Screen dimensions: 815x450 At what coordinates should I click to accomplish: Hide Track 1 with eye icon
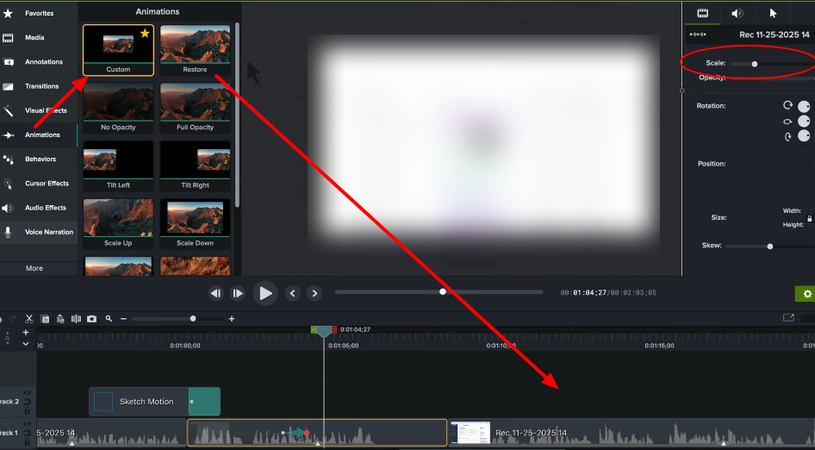coord(27,425)
